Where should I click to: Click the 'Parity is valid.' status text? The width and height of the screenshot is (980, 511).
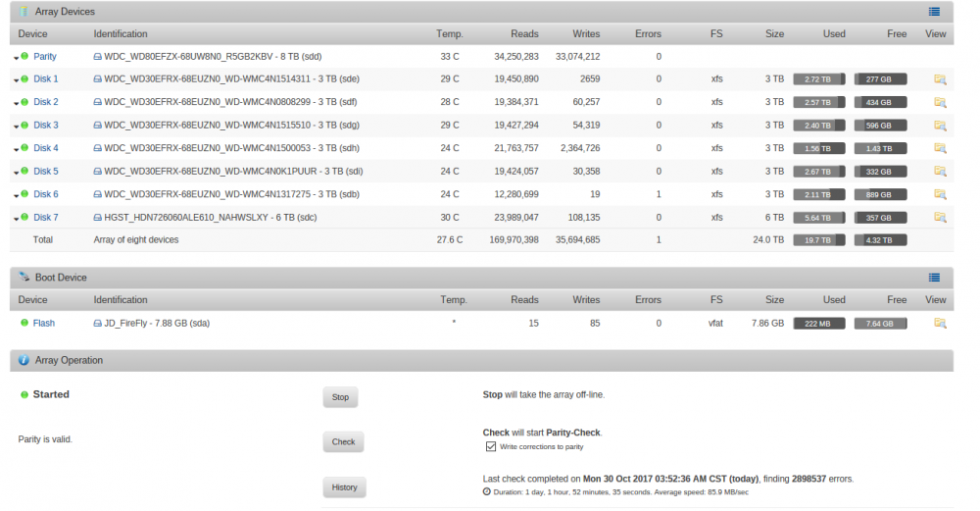(x=45, y=439)
